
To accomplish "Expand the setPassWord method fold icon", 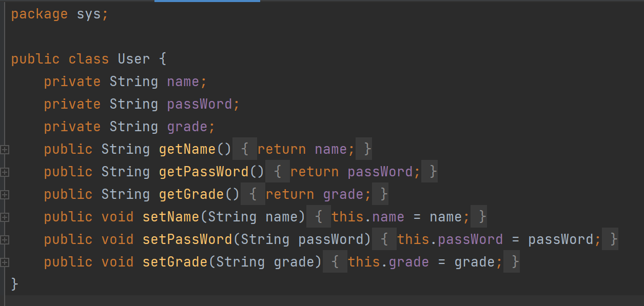I will pyautogui.click(x=5, y=240).
